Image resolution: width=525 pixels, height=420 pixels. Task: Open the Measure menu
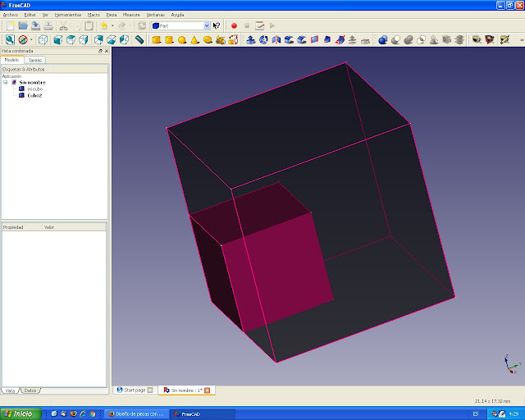[x=131, y=15]
